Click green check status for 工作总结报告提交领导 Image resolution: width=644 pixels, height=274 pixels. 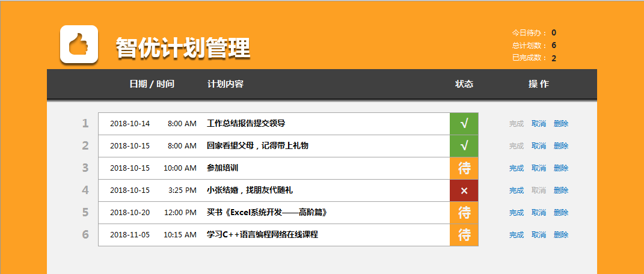point(464,124)
